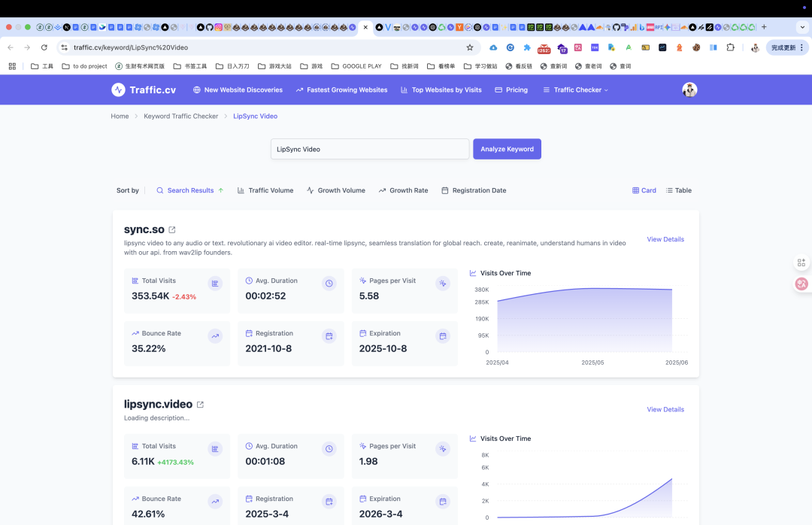Bookmark this page with the star icon

[x=470, y=47]
